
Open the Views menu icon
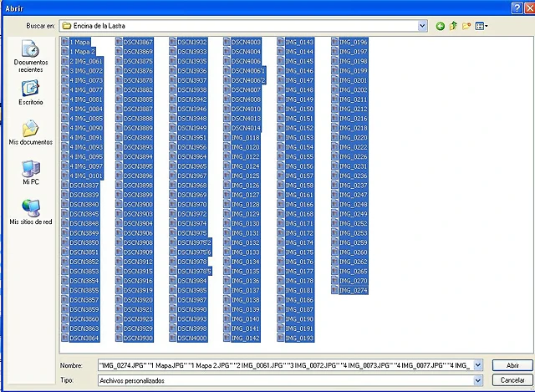coord(481,26)
